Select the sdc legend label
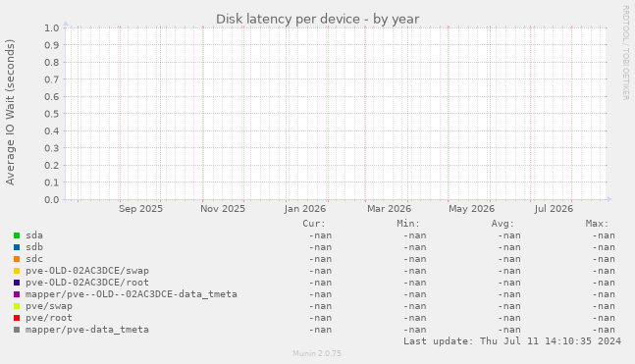Screen dimensions: 635x364 (x=34, y=259)
